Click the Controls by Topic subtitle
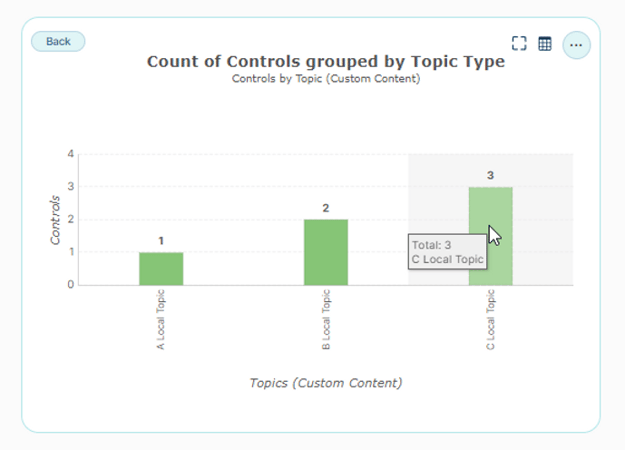The image size is (625, 450). [x=326, y=79]
